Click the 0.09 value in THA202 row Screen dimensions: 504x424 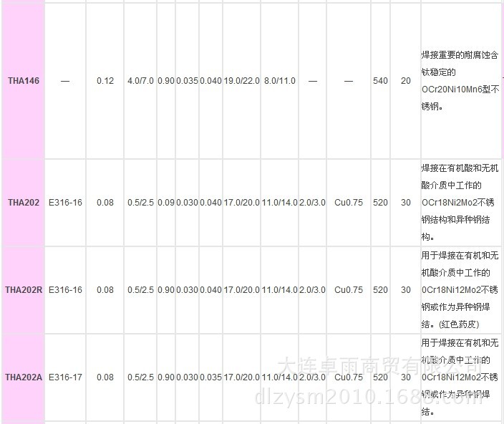(165, 203)
